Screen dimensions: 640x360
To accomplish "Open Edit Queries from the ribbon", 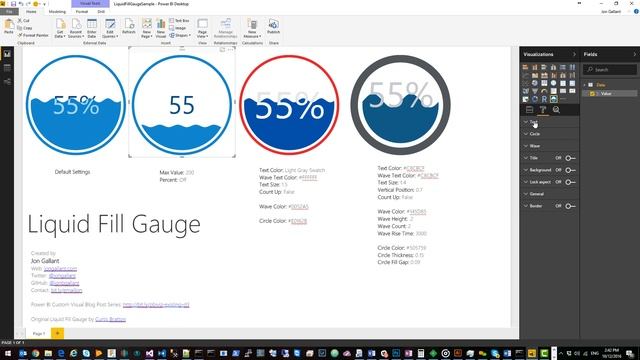I will (110, 28).
